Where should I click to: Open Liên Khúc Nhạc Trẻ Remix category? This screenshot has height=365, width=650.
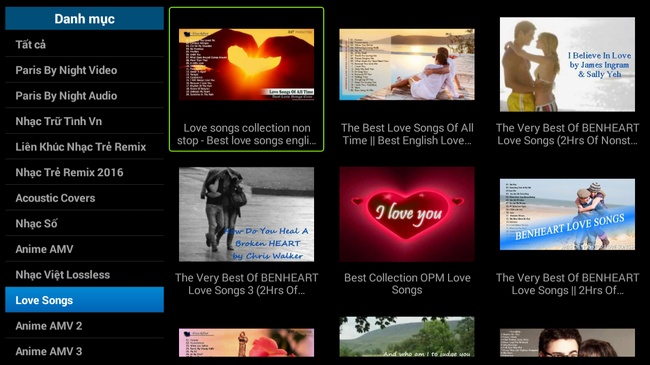pyautogui.click(x=84, y=147)
